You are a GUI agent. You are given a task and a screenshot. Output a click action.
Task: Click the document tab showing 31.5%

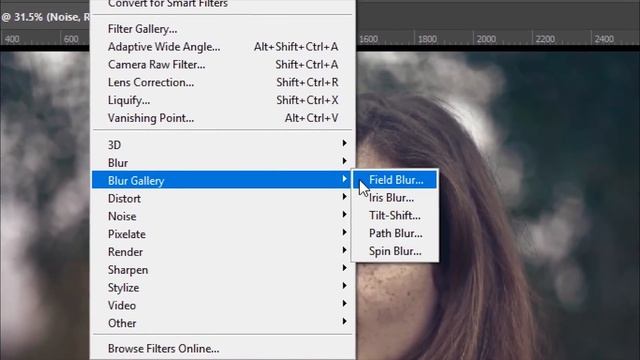coord(45,17)
